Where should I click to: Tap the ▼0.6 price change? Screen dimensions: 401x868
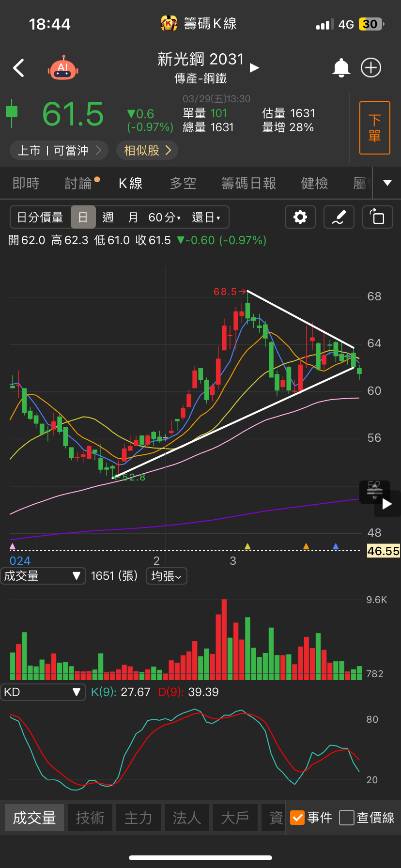click(x=140, y=114)
